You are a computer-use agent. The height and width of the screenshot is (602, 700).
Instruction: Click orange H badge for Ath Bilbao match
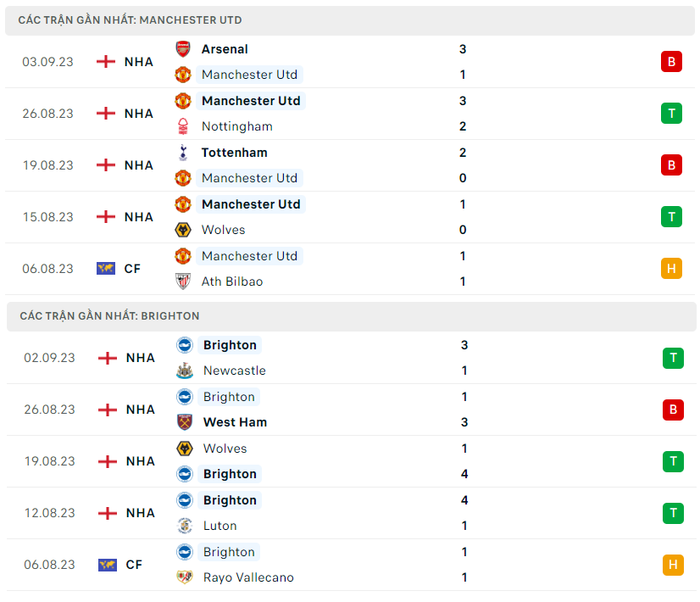tap(671, 268)
